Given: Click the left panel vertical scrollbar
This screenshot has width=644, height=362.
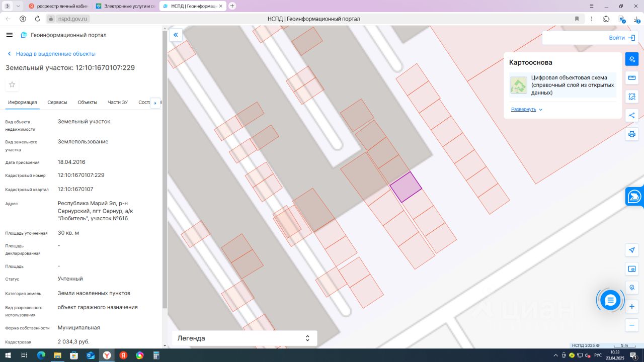Looking at the screenshot, I should (x=165, y=171).
